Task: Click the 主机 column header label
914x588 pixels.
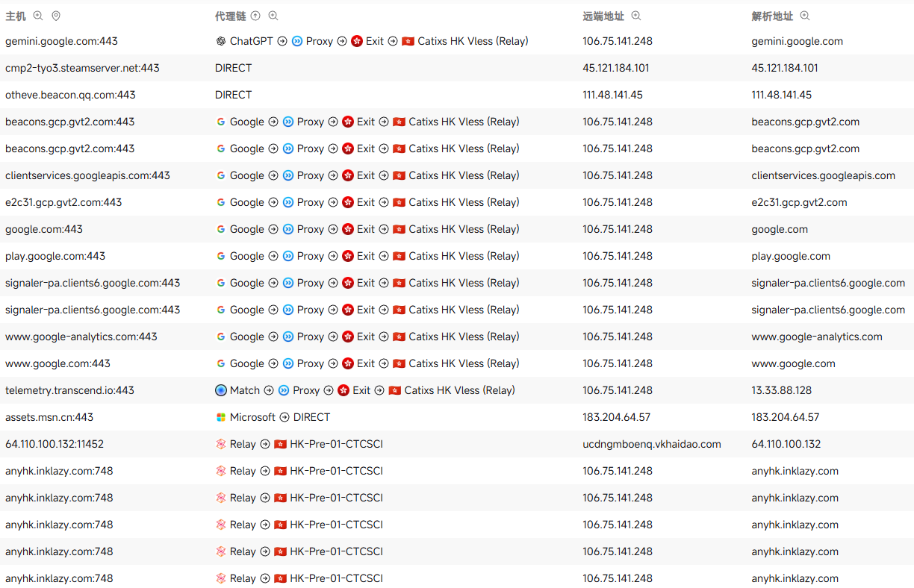Action: tap(16, 16)
